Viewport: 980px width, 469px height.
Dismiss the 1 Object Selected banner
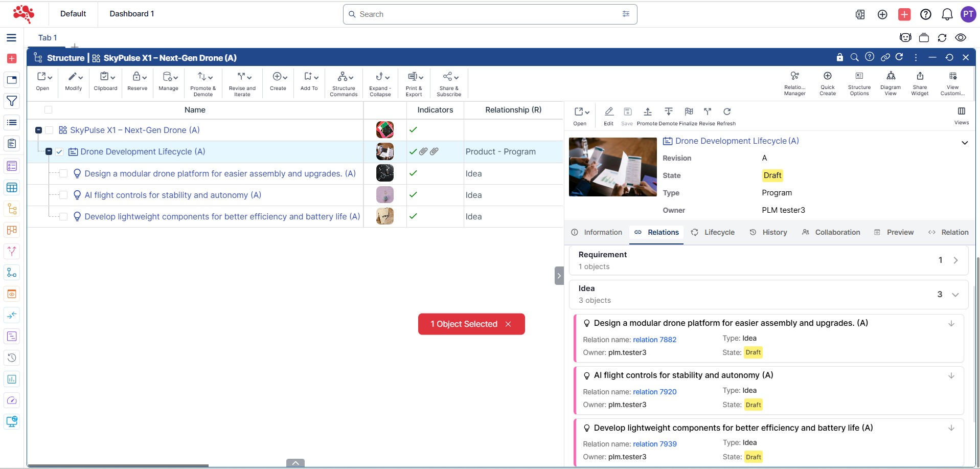click(508, 324)
